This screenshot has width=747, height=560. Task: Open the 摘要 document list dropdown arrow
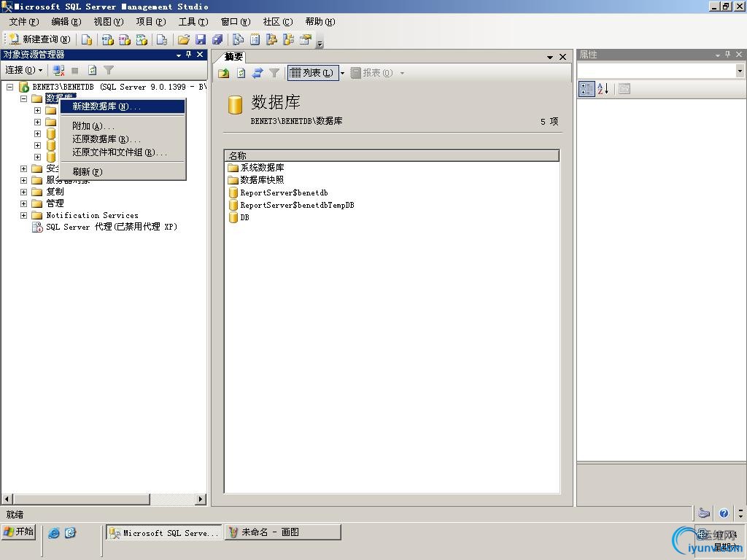tap(550, 57)
